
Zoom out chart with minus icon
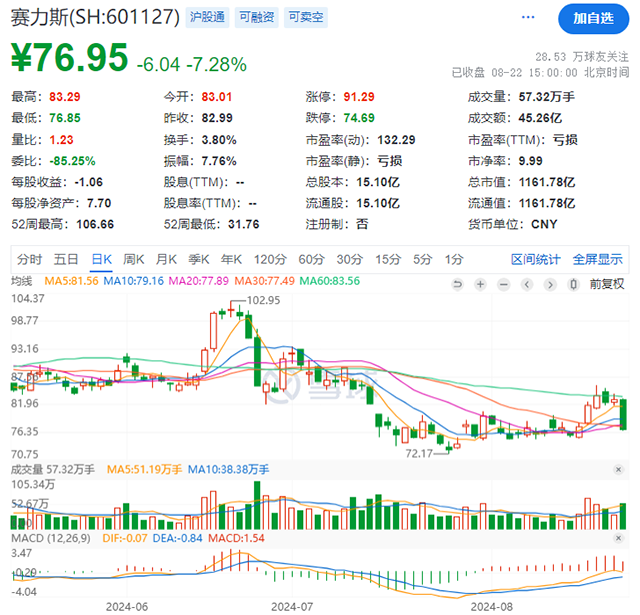click(x=504, y=284)
